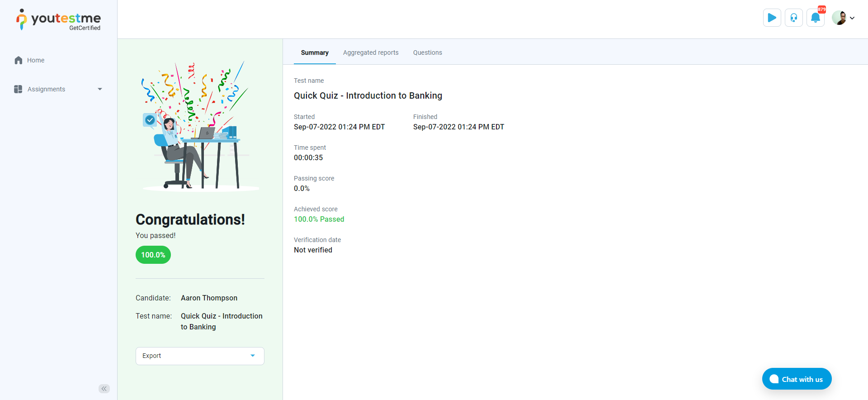Click the red 879 notification count badge

[822, 10]
